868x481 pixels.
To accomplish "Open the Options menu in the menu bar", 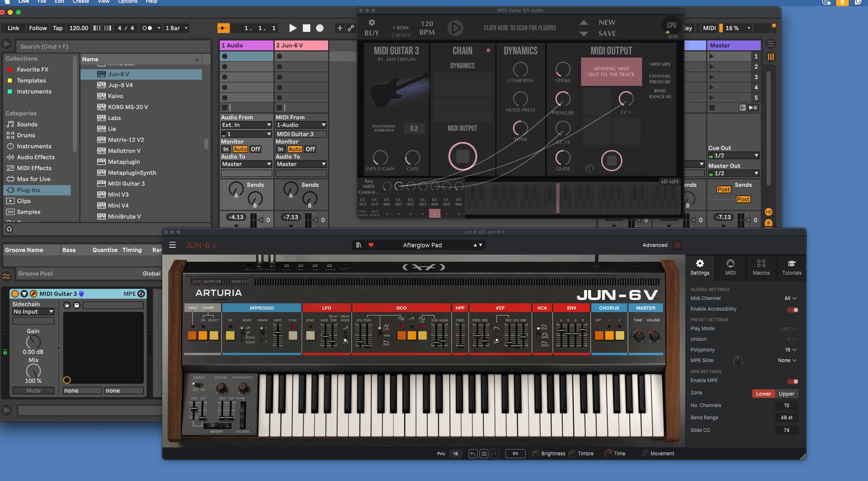I will point(127,2).
